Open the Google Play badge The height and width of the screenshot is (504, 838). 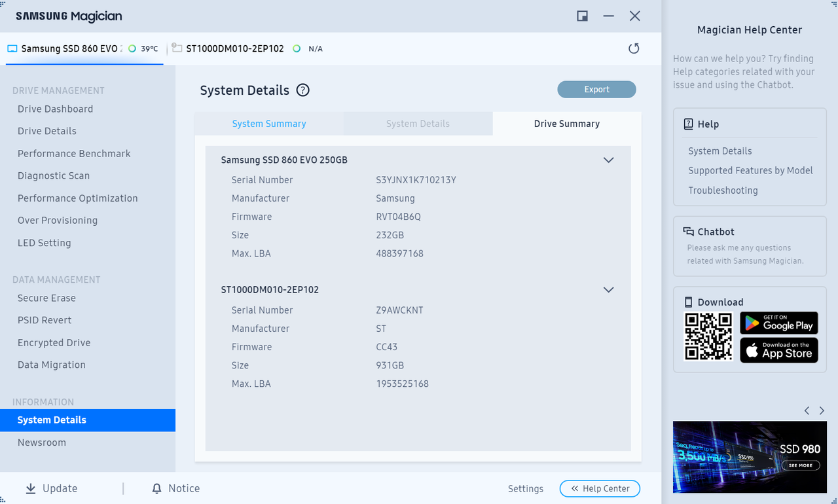(x=779, y=323)
